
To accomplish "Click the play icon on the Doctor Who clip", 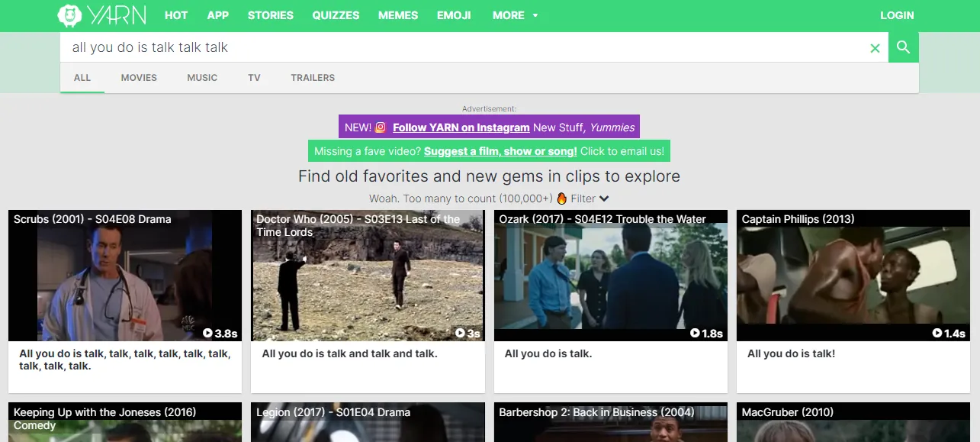I will pos(460,334).
